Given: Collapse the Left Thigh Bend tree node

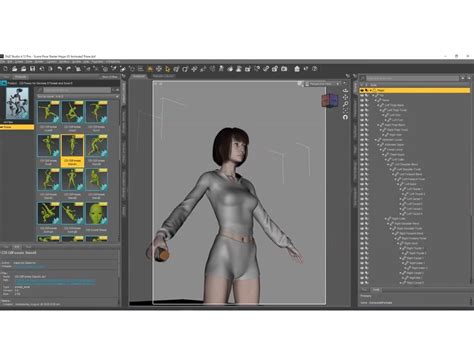Looking at the screenshot, I should (379, 105).
